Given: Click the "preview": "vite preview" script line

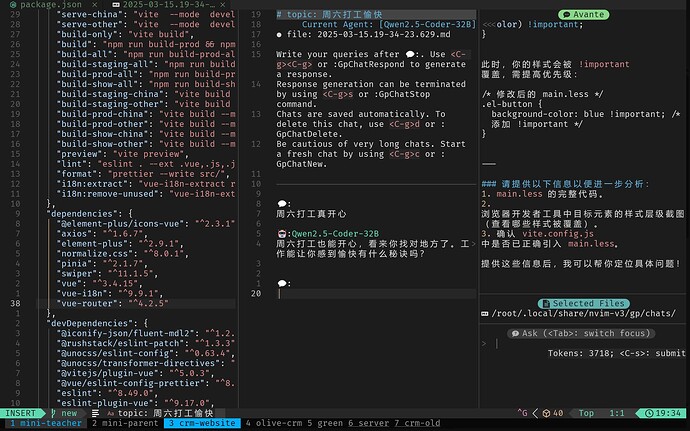Looking at the screenshot, I should point(123,154).
